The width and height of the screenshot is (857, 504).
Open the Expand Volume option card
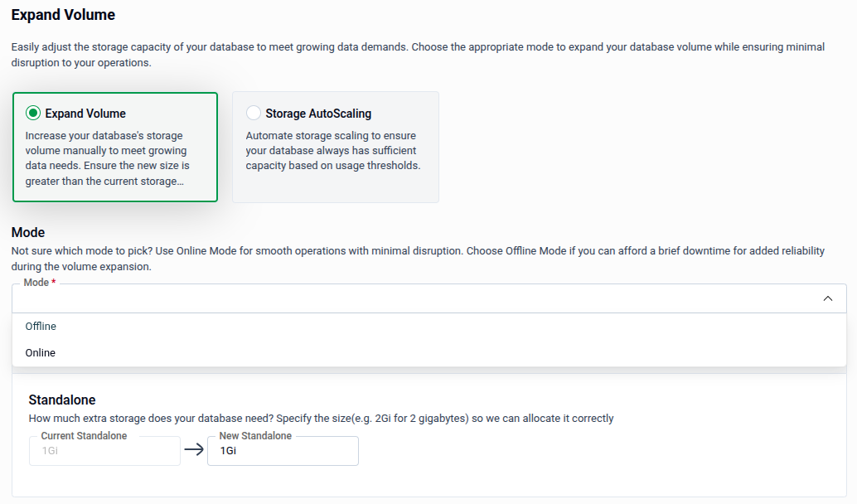114,147
